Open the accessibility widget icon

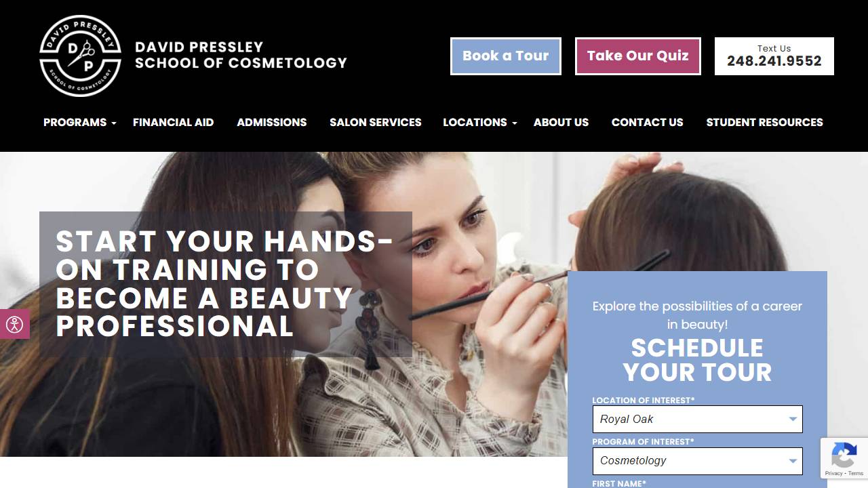point(14,324)
